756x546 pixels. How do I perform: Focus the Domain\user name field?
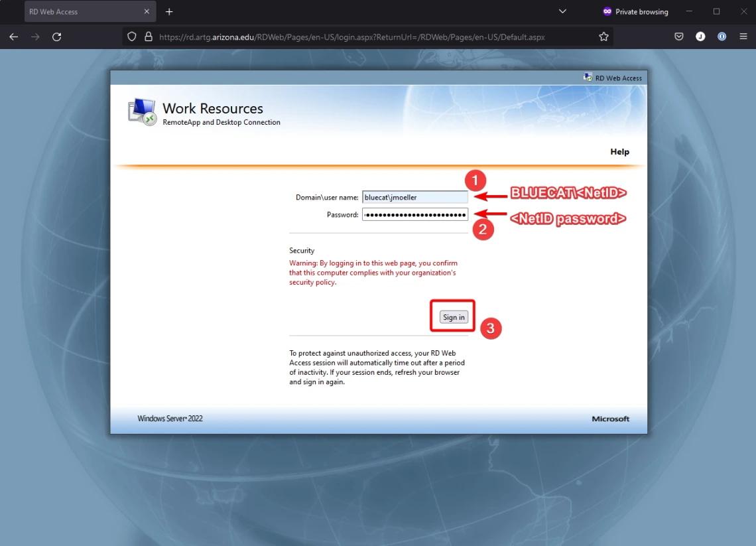414,197
